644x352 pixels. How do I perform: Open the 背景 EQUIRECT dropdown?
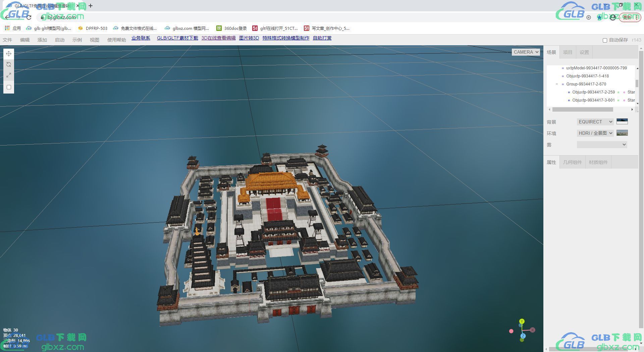point(595,122)
